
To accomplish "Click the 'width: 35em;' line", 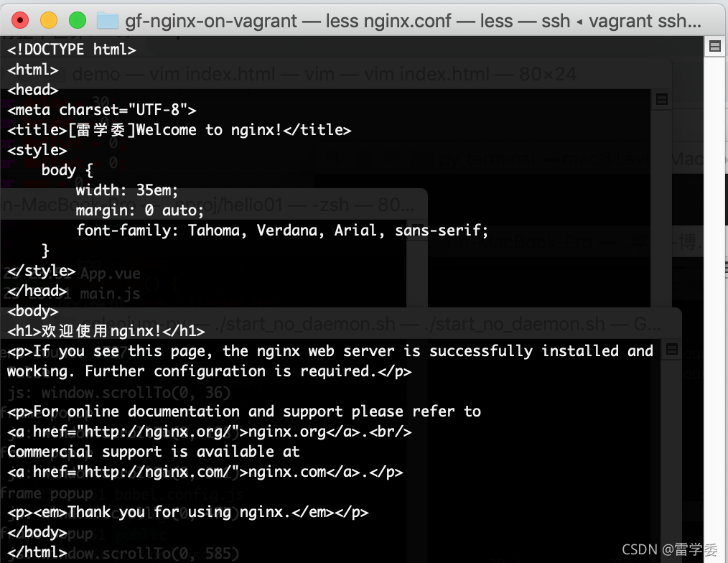I will pos(127,190).
